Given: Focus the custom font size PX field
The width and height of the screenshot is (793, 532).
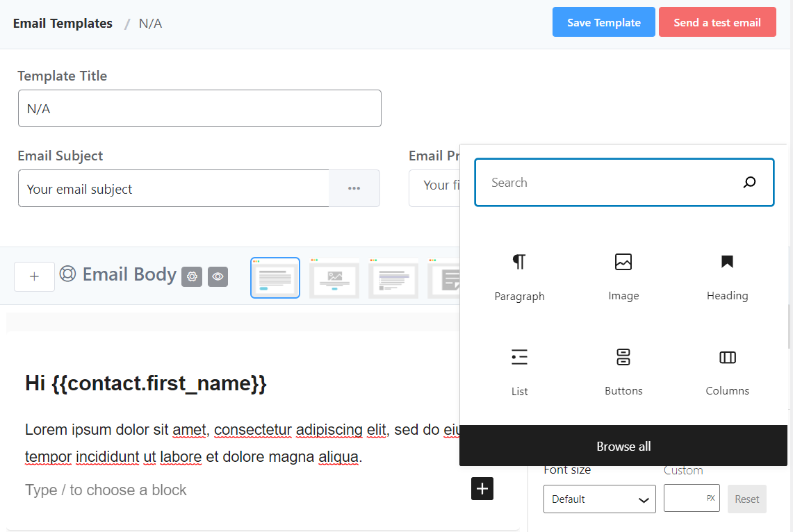Looking at the screenshot, I should coord(692,498).
